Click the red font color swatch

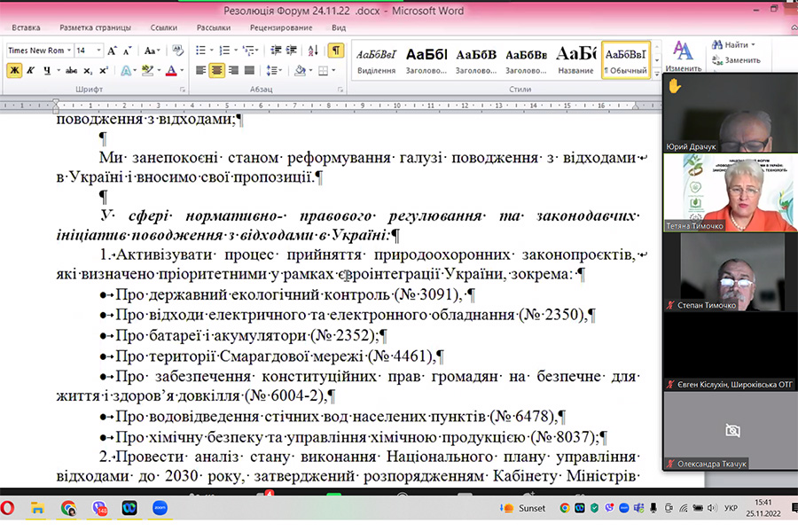pos(170,70)
